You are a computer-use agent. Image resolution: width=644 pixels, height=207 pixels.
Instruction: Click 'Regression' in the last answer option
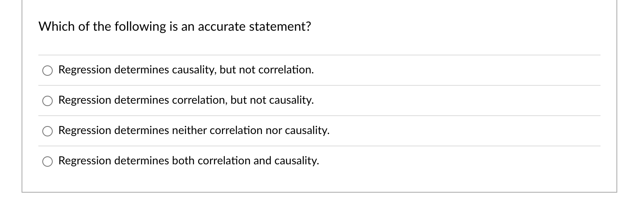click(x=85, y=161)
